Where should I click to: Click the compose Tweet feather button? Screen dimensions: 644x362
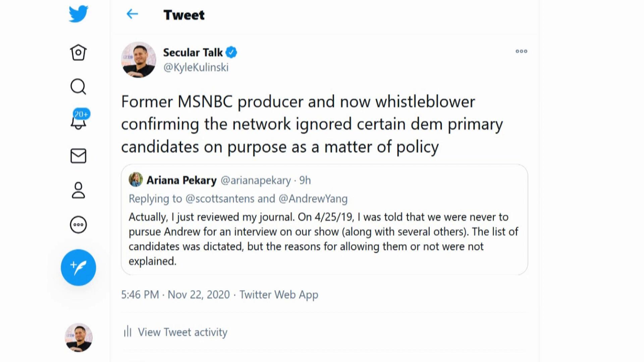tap(78, 267)
